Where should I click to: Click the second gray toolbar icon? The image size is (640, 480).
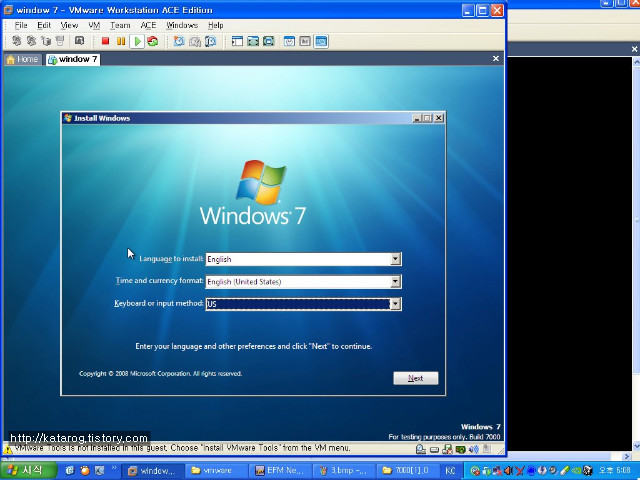(31, 41)
